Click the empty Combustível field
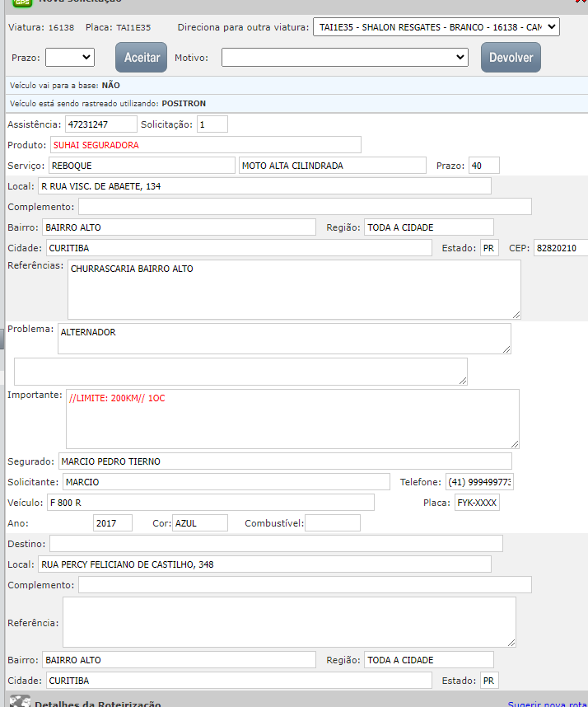 pyautogui.click(x=333, y=523)
